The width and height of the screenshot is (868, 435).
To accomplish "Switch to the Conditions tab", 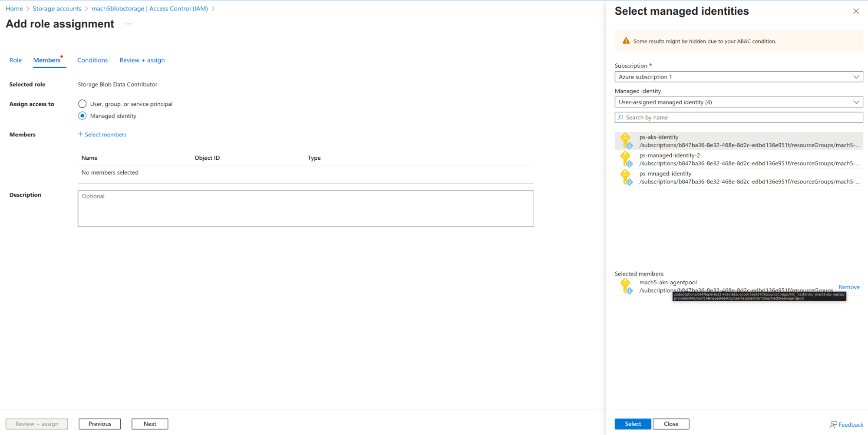I will (92, 60).
